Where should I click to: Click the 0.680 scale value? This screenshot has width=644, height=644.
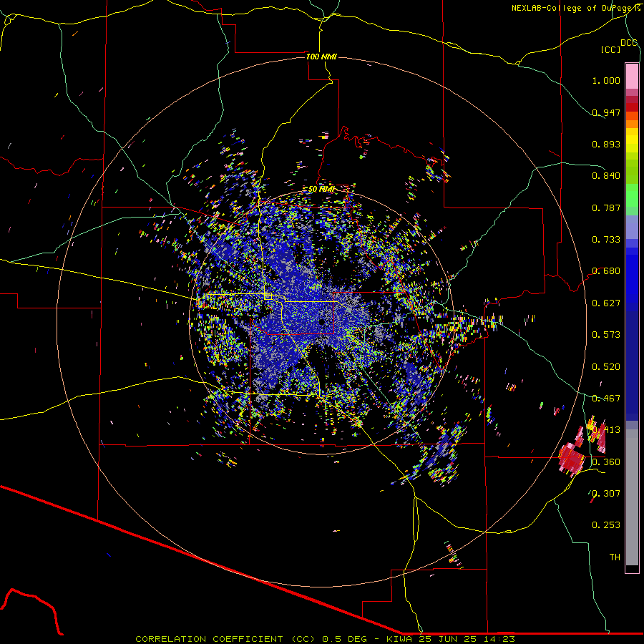606,271
